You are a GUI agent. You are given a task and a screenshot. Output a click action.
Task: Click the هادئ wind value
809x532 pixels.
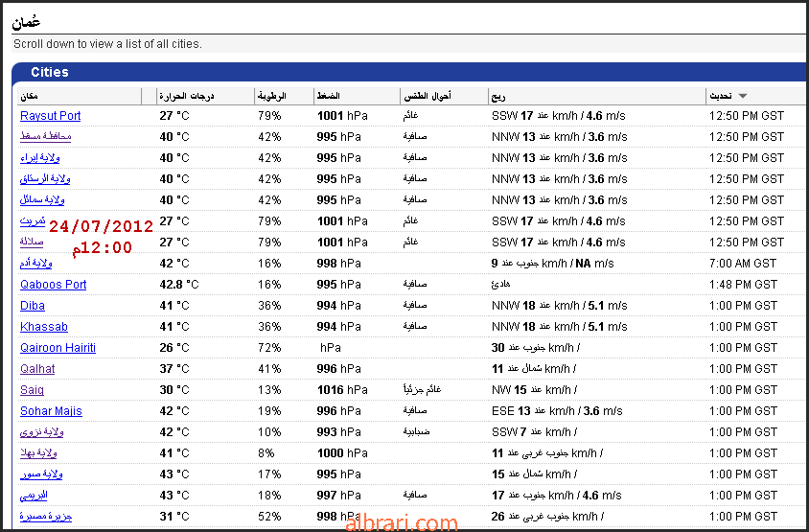pos(500,285)
